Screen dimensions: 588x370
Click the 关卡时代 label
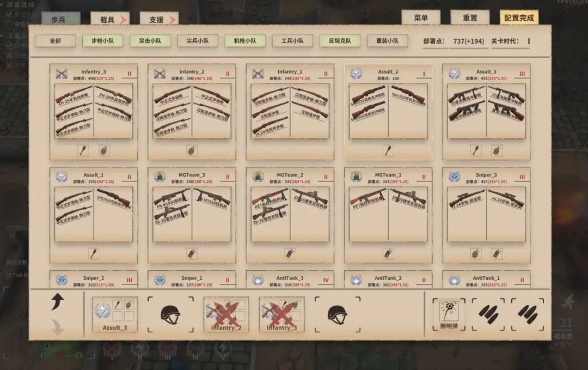tap(505, 41)
